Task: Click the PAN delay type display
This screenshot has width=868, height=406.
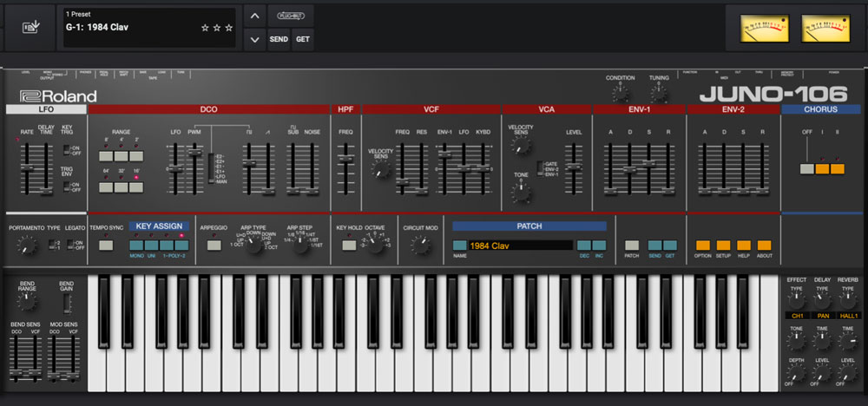Action: point(822,316)
